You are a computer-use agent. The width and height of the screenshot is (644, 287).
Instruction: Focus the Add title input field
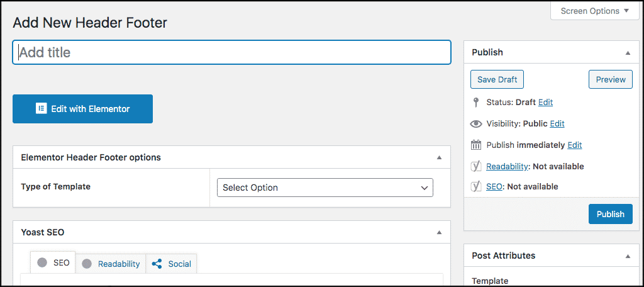pos(231,52)
